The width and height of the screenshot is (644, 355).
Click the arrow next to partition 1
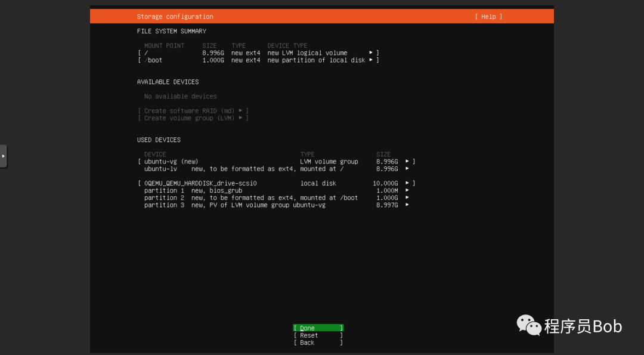point(407,190)
